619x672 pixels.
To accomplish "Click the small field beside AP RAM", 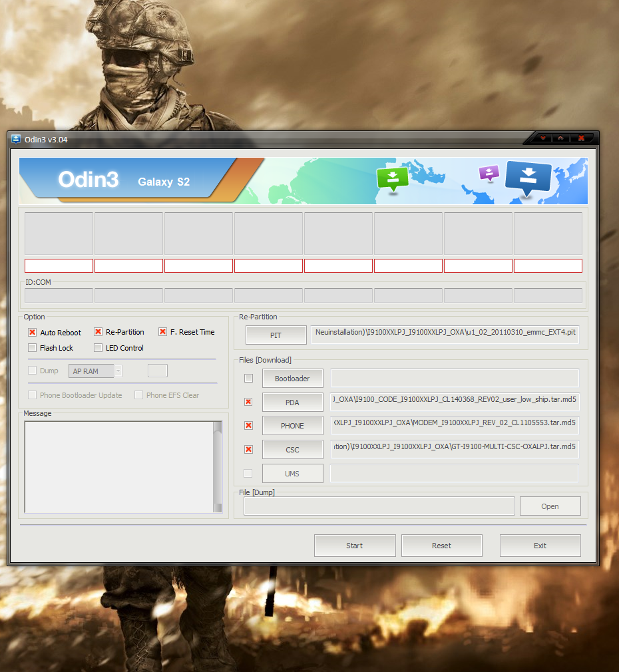I will coord(157,371).
